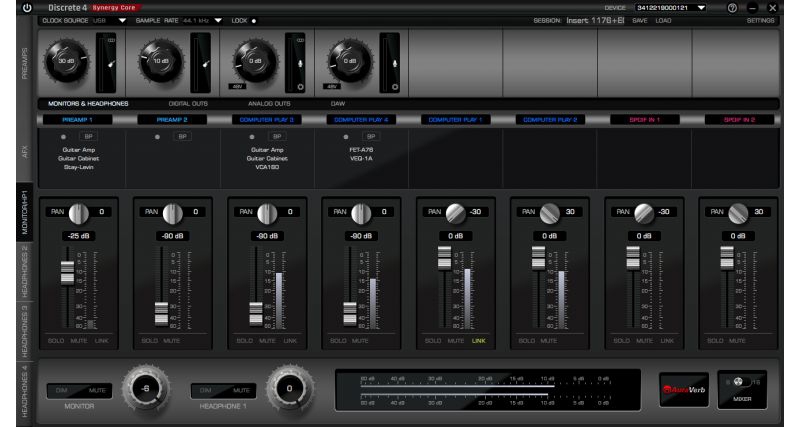Click the 0 dB gain knob on preamp 3
This screenshot has width=800, height=427.
tap(255, 61)
